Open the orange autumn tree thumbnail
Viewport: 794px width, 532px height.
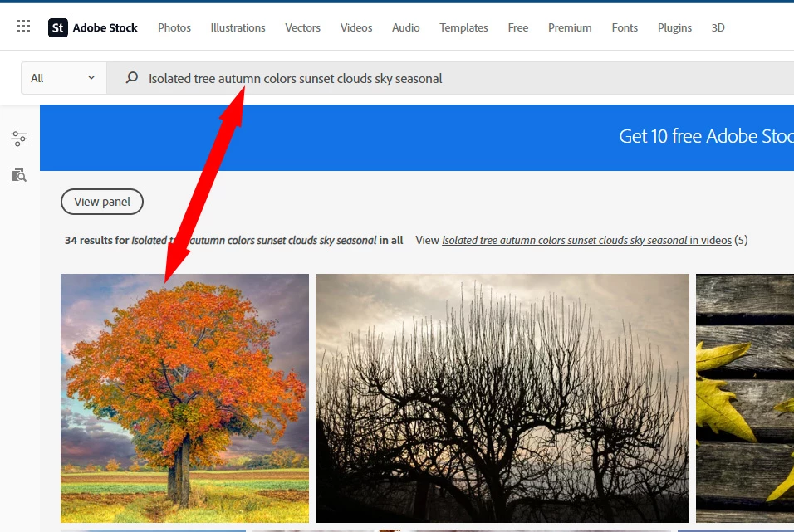tap(185, 398)
